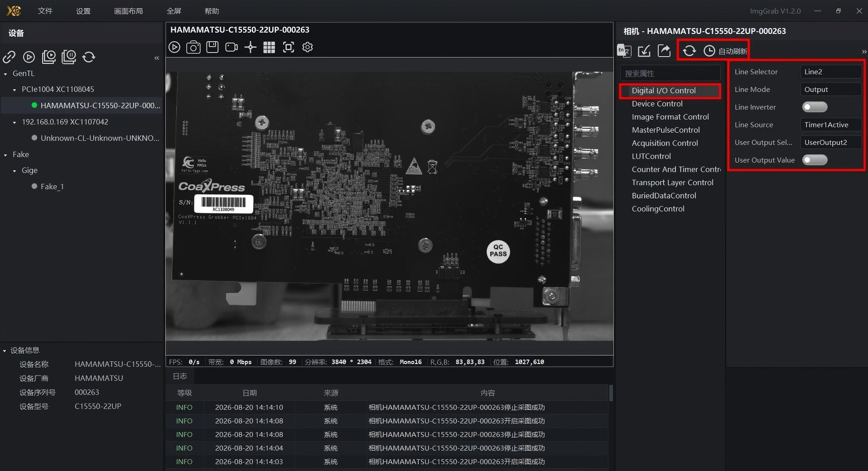This screenshot has height=471, width=868.
Task: Select the 日志 tab
Action: (180, 376)
